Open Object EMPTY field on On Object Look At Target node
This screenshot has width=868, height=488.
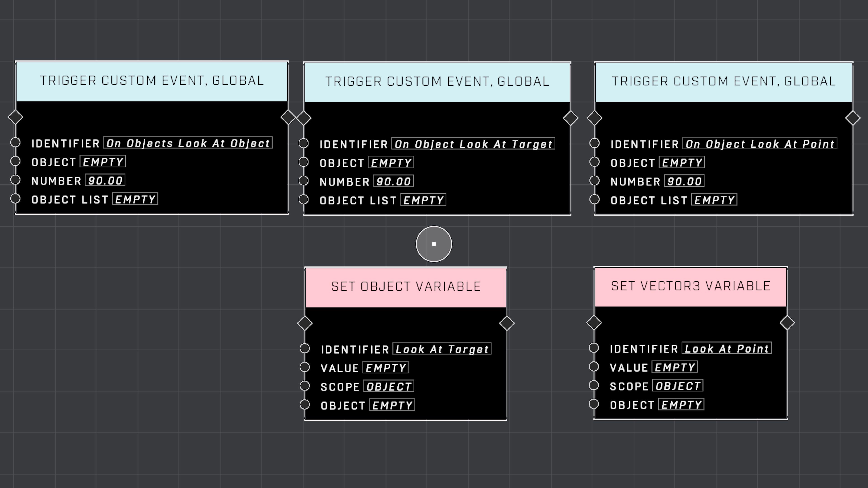coord(391,163)
